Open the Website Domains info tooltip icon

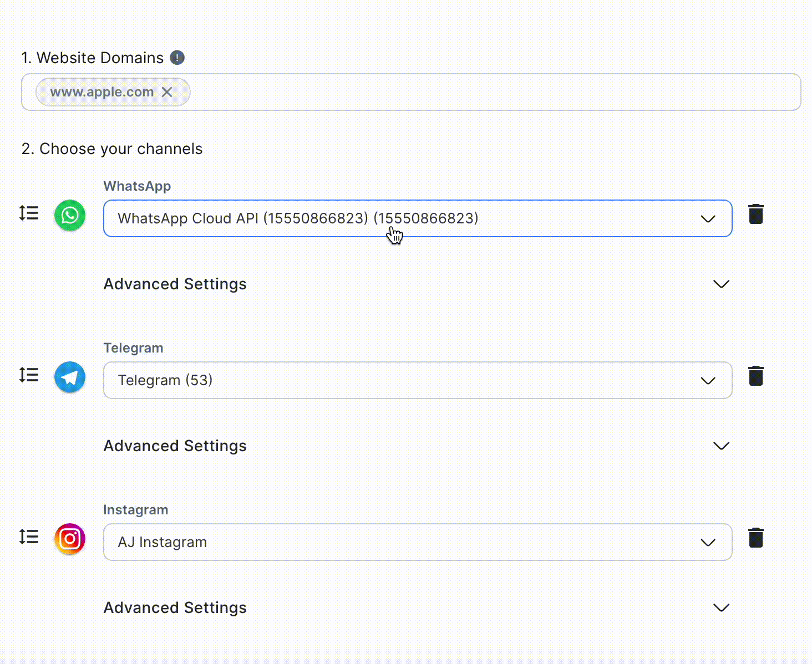click(176, 57)
